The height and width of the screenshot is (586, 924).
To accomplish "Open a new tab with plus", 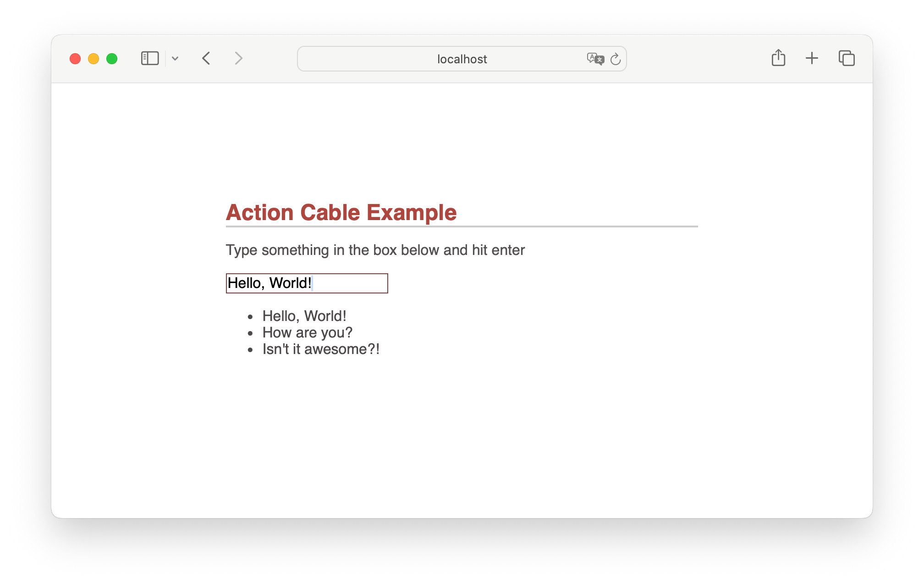I will 812,58.
